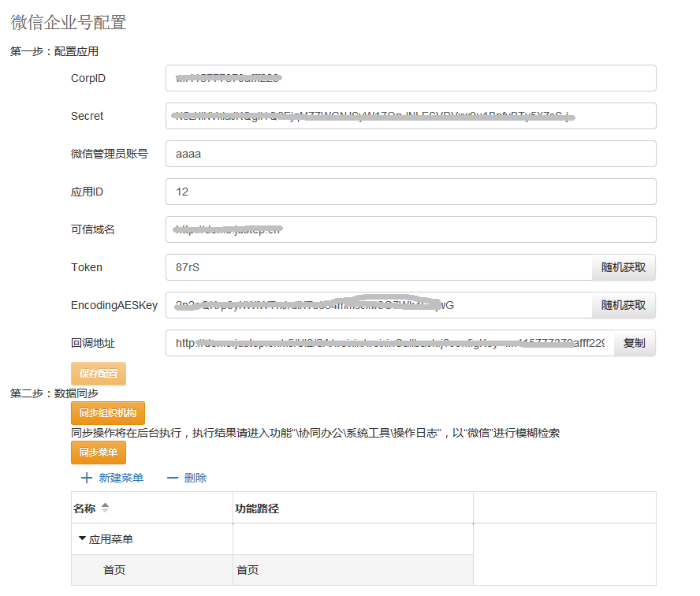Viewport: 700px width, 596px height.
Task: Click the 第一步：配置应用 heading
Action: click(x=54, y=51)
